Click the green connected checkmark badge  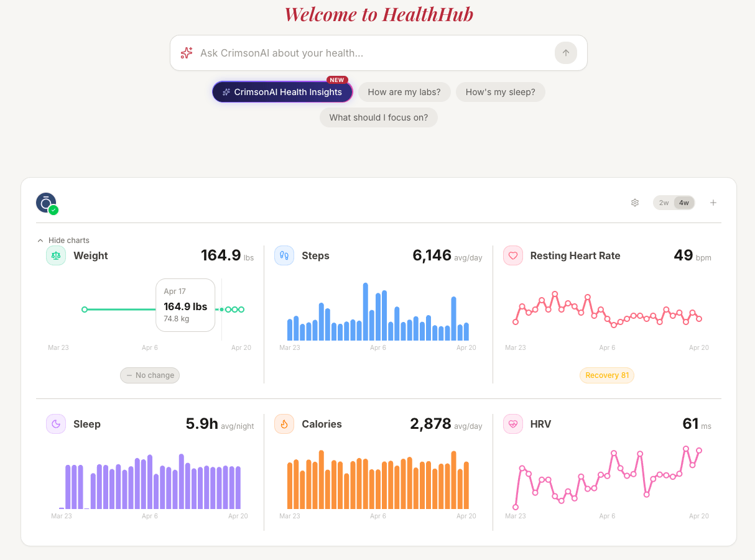tap(53, 210)
